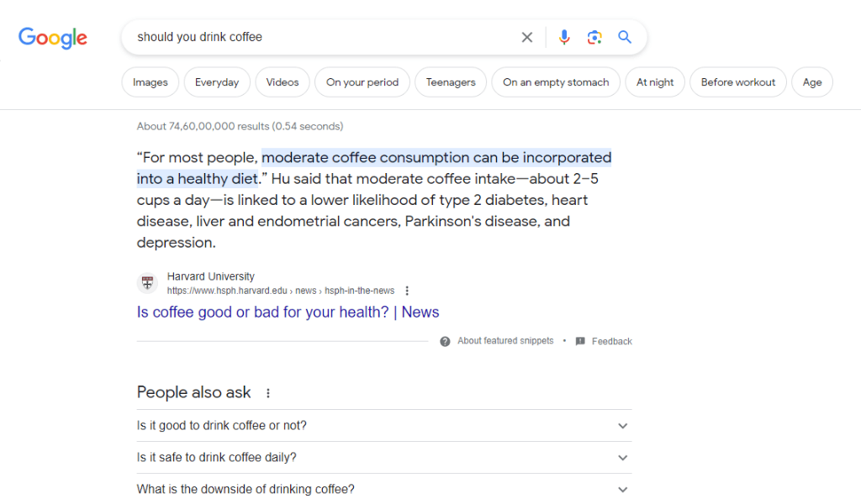Clear the search query with X icon
This screenshot has width=861, height=504.
(526, 37)
